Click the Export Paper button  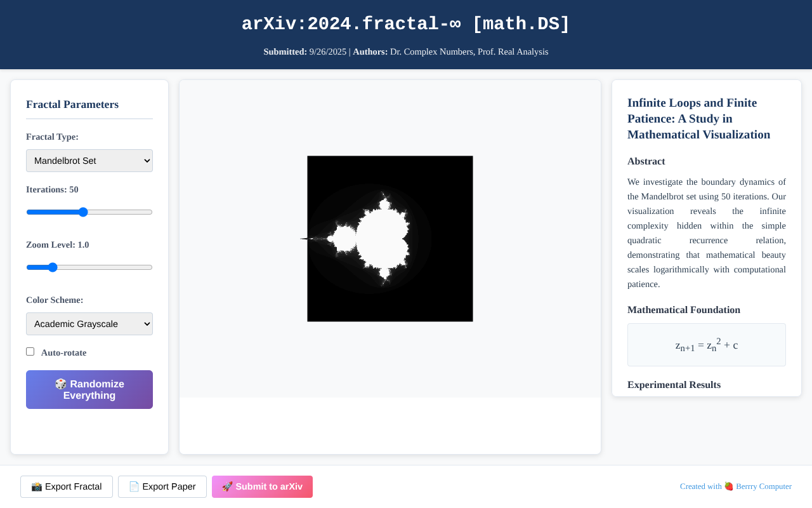[x=162, y=486]
